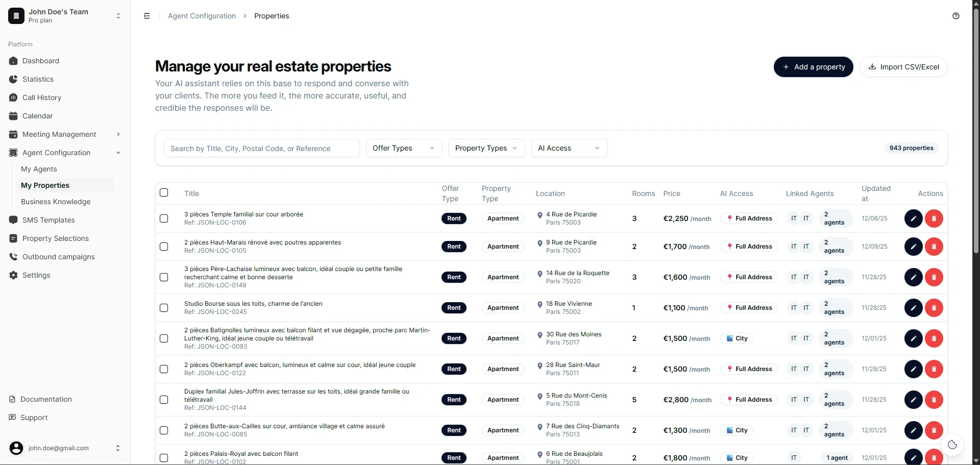Screen dimensions: 980x465
Task: Select Business Knowledge in the sidebar submenu
Action: tap(56, 202)
